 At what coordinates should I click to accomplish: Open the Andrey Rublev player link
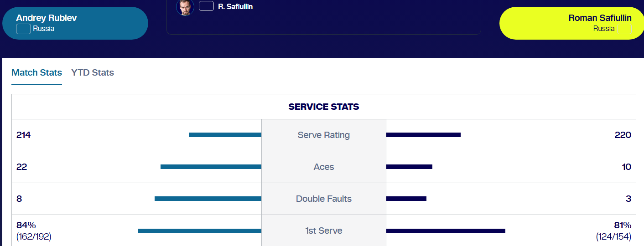pos(47,18)
